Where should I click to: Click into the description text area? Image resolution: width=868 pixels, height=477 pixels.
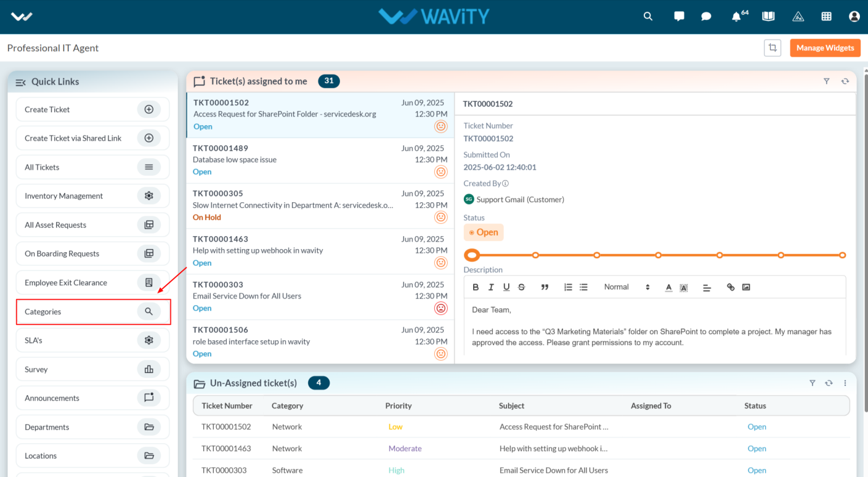[655, 326]
